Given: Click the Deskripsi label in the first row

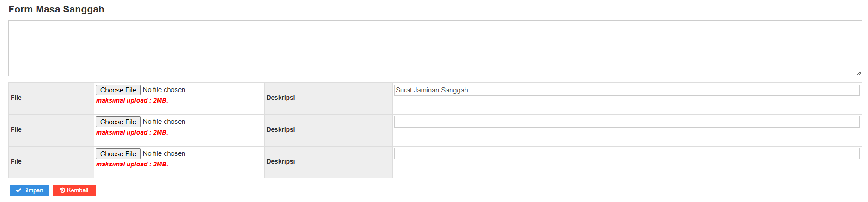Looking at the screenshot, I should pyautogui.click(x=281, y=98).
